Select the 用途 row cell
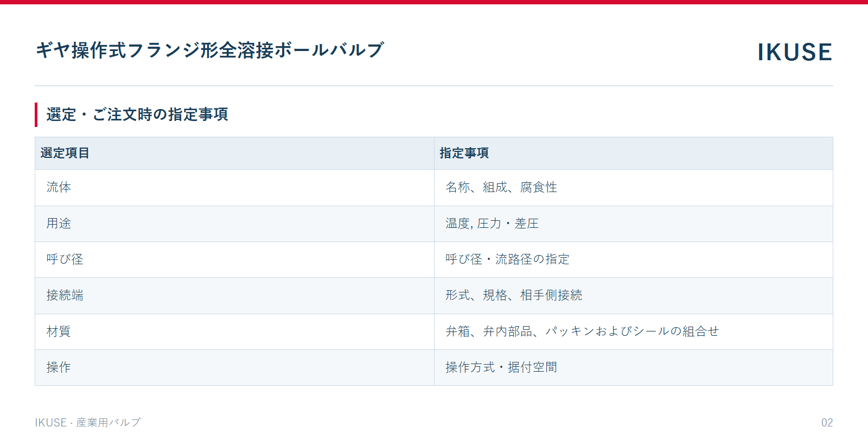This screenshot has height=446, width=868. (234, 224)
